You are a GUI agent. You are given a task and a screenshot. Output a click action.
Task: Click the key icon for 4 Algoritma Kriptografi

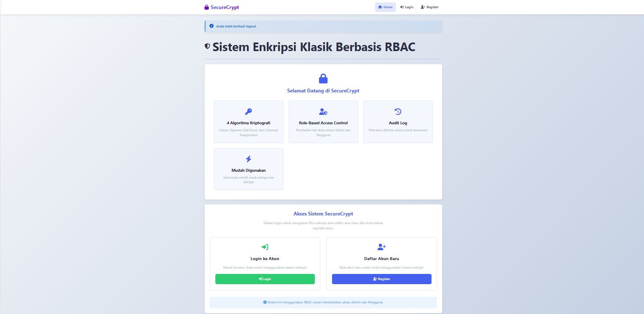point(249,112)
